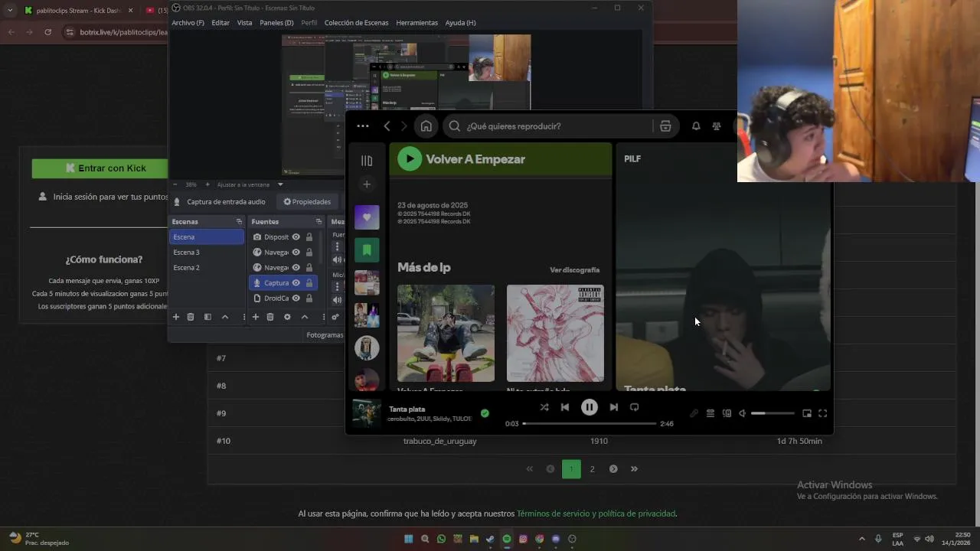Open OBS Ayuda menu
Image resolution: width=980 pixels, height=551 pixels.
460,23
